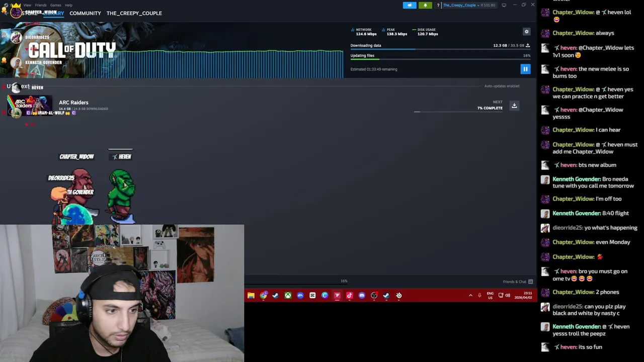644x362 pixels.
Task: Click the 7% COMPLETE label
Action: click(490, 108)
